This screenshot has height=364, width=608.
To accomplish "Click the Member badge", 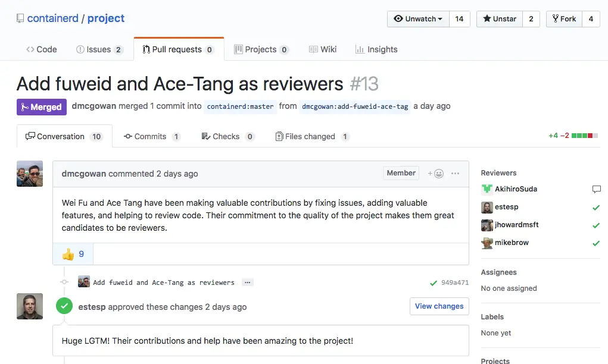I will pos(401,173).
